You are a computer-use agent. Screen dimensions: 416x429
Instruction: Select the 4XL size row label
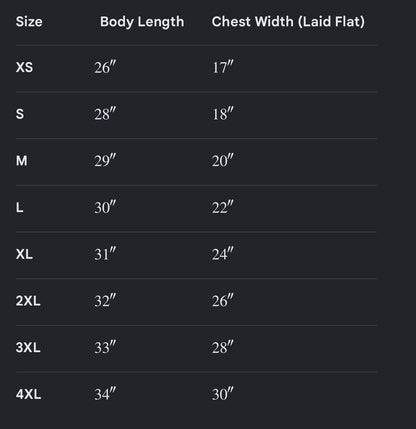pos(28,394)
